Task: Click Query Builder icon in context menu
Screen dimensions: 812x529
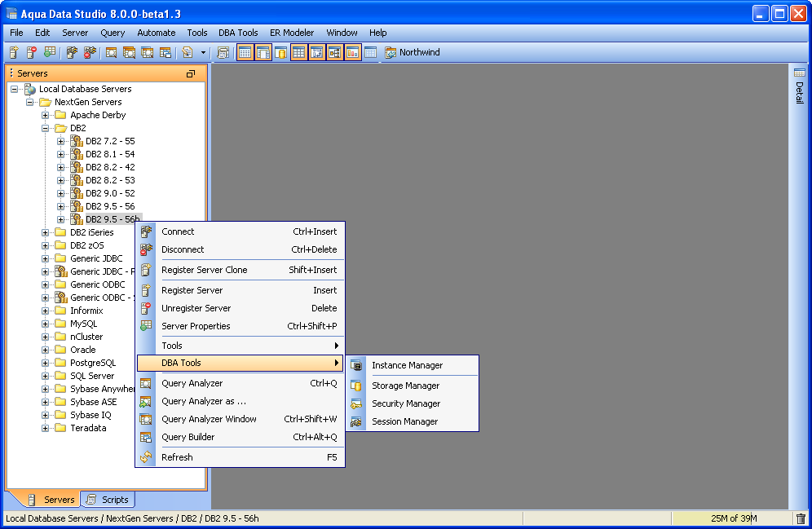Action: pyautogui.click(x=146, y=438)
